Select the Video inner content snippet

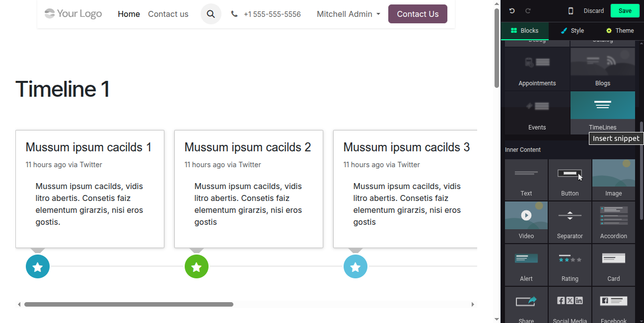(x=526, y=222)
